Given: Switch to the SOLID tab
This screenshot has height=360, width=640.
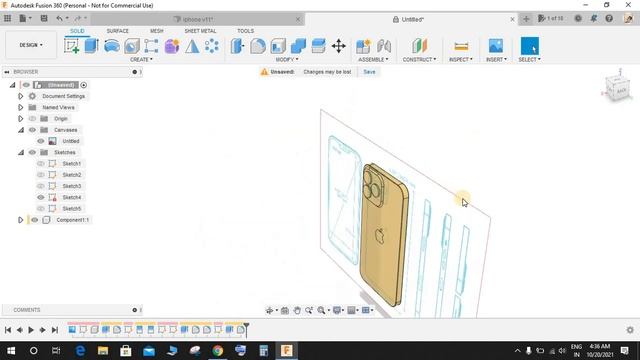Looking at the screenshot, I should 77,31.
